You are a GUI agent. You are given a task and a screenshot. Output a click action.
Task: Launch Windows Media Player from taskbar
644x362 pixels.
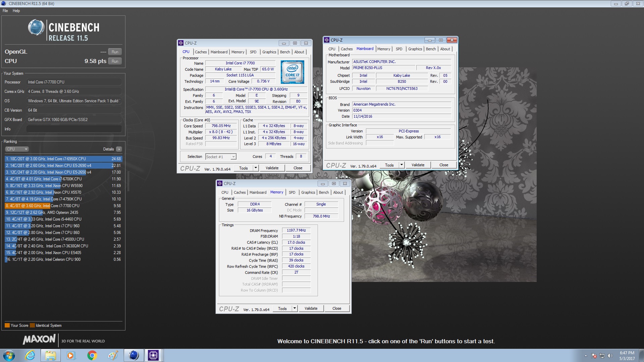(x=71, y=355)
